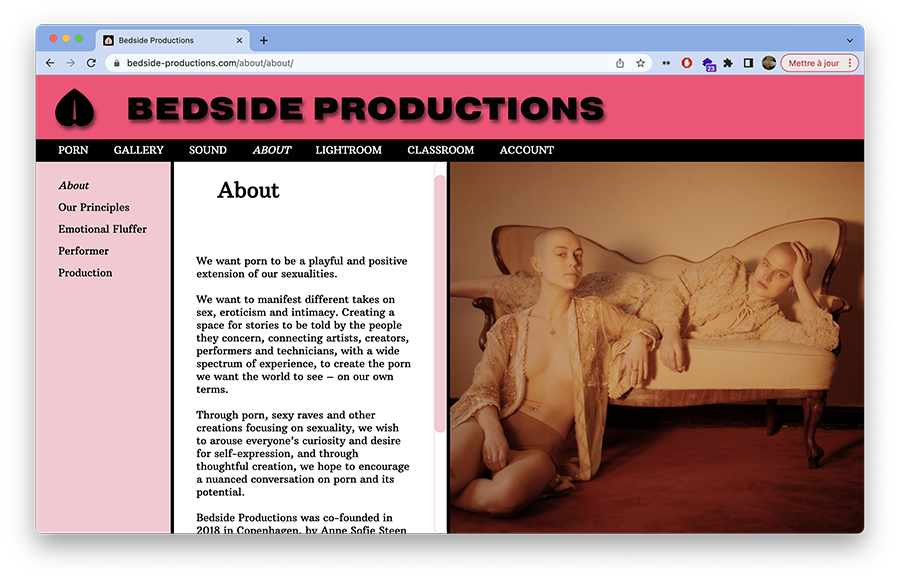
Task: Click the share page icon in address bar
Action: click(x=620, y=63)
